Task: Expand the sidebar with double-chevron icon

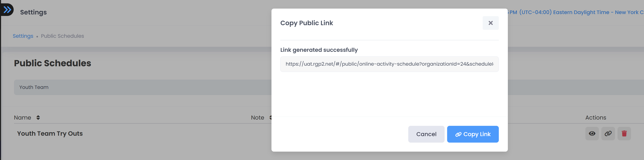Action: (7, 10)
